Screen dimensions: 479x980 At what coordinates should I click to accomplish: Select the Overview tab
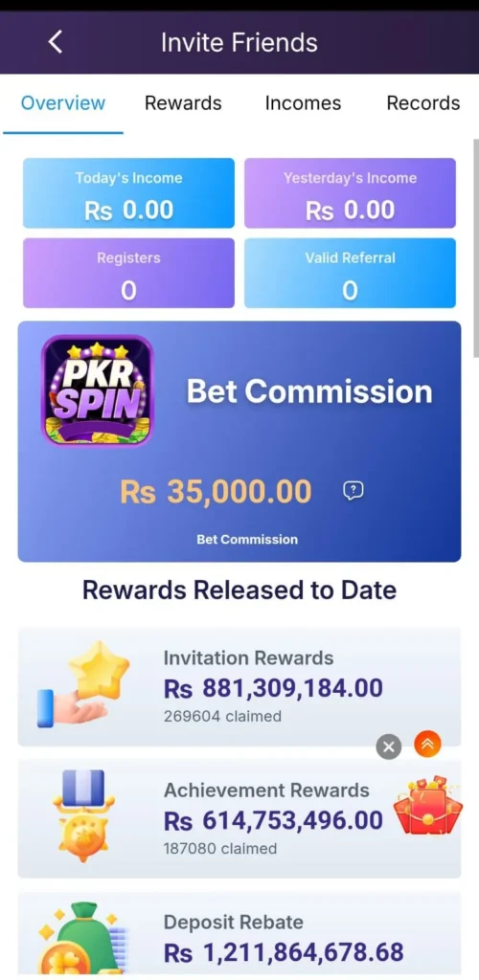63,103
